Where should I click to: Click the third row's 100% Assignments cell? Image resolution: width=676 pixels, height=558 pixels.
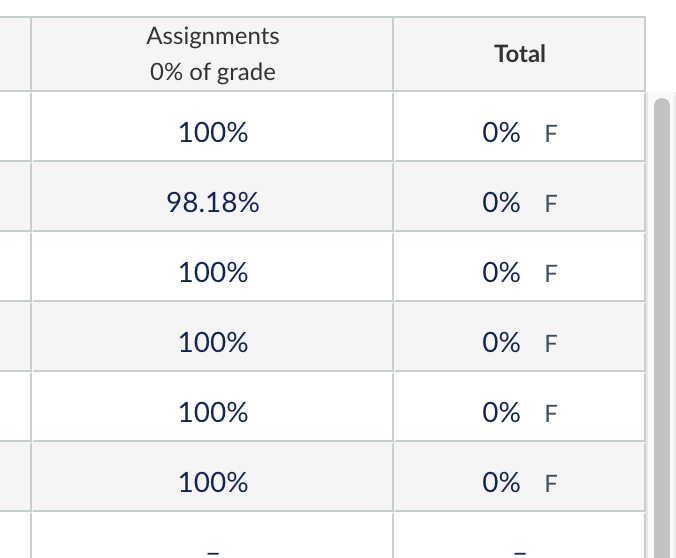[x=213, y=273]
